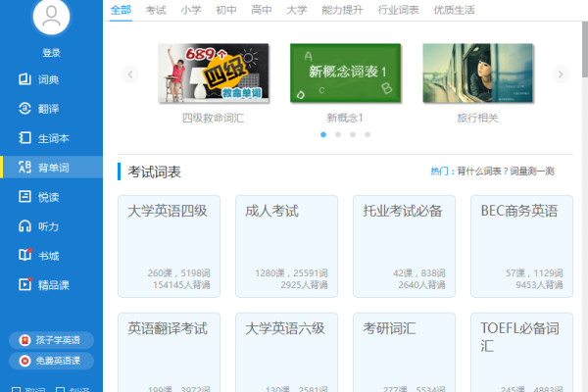The width and height of the screenshot is (588, 392).
Task: Click the 新概念1 caption text
Action: click(345, 119)
